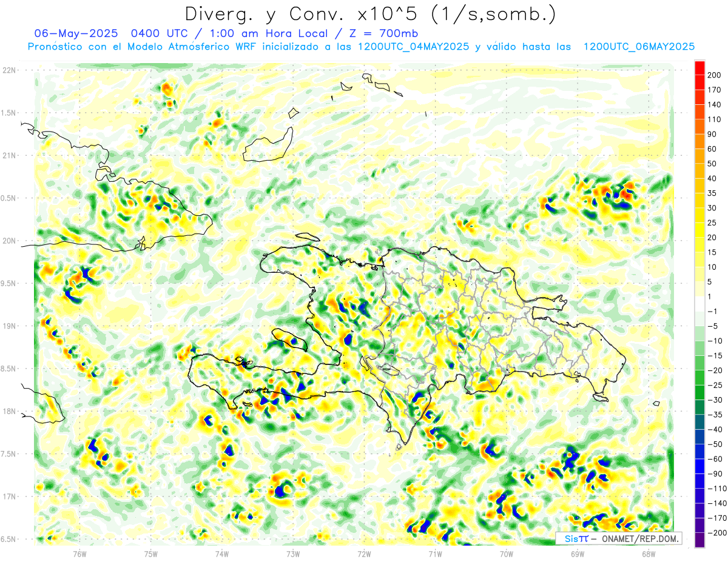
Task: Click the "20N" latitude label
Action: click(9, 241)
